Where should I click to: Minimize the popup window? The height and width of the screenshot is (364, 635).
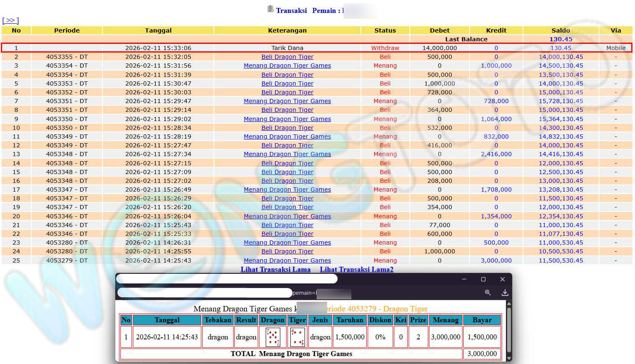pos(464,279)
